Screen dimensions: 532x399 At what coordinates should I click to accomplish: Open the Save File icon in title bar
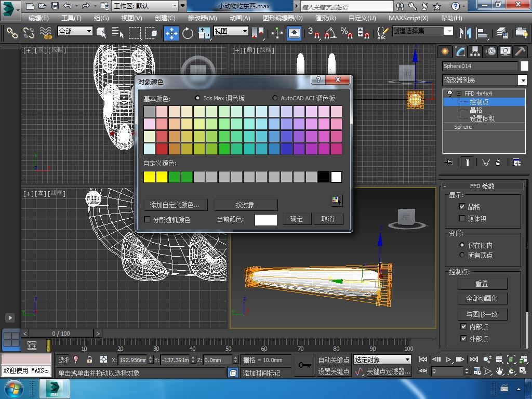pos(55,6)
